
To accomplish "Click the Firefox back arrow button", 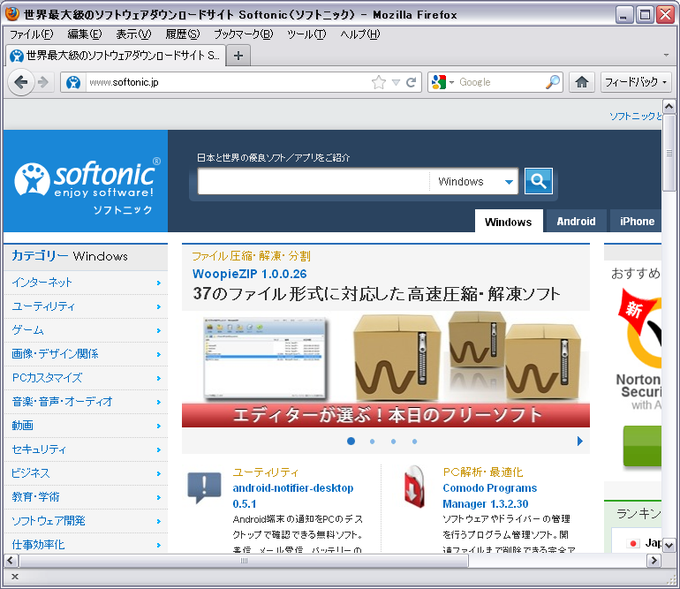I will click(21, 82).
